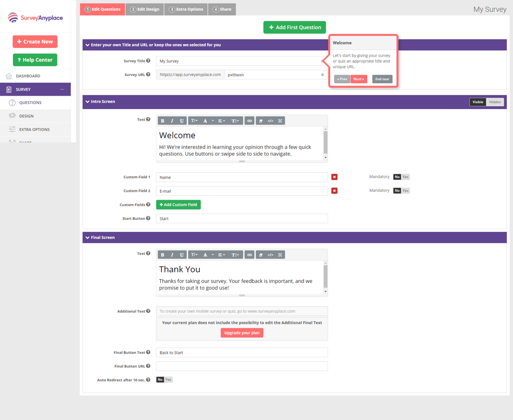
Task: Open QUESTIONS in sidebar
Action: pyautogui.click(x=36, y=103)
